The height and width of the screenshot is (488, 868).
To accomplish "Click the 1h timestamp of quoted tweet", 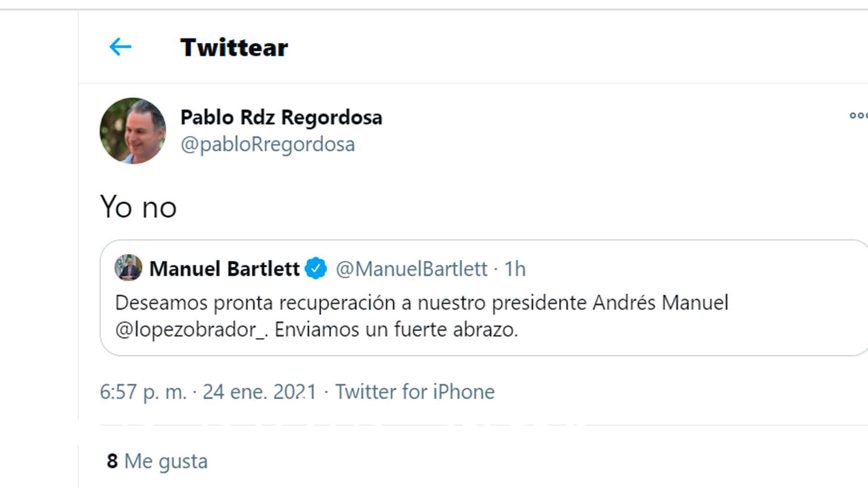I will click(515, 269).
